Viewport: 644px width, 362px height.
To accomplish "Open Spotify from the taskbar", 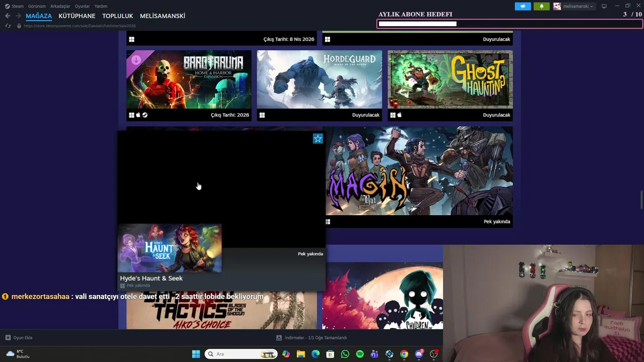I will click(360, 354).
